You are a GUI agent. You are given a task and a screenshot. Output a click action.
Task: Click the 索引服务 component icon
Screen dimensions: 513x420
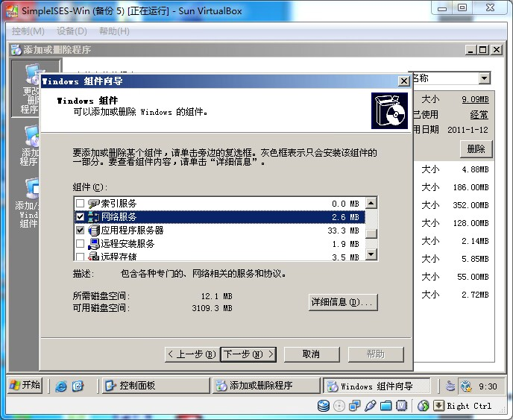93,204
